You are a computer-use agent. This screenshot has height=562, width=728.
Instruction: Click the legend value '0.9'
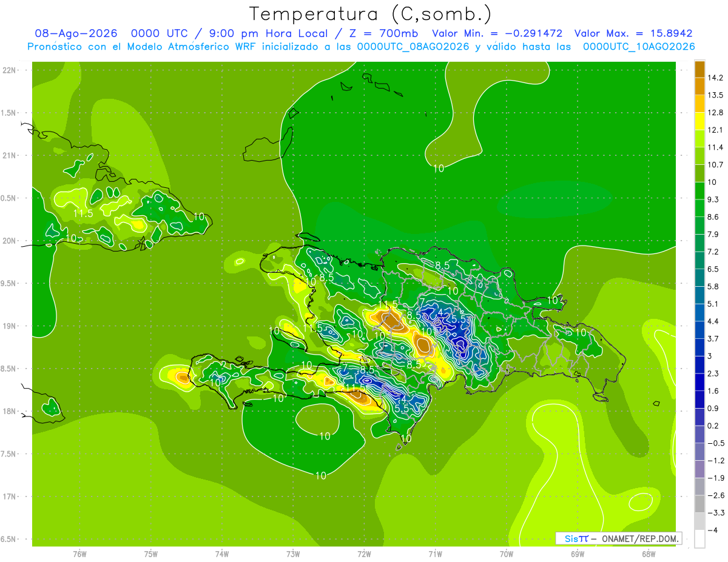(x=713, y=409)
